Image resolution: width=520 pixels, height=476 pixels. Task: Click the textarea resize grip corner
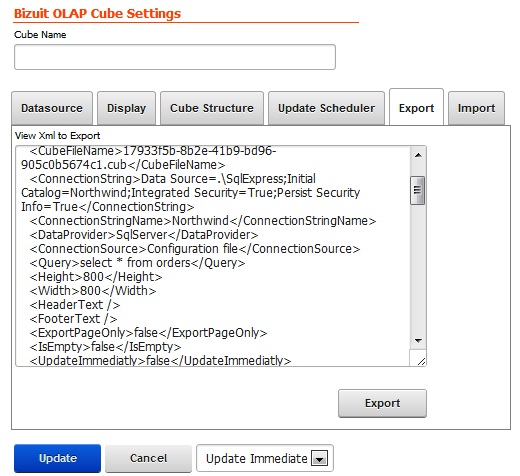point(421,361)
